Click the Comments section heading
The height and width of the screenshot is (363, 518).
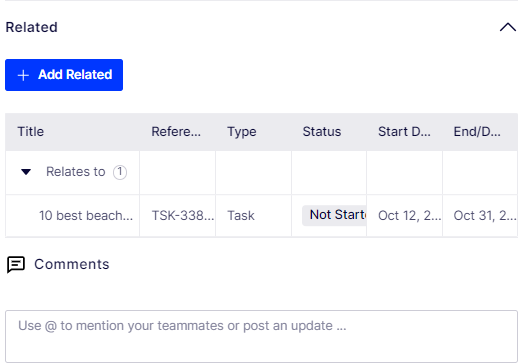tap(72, 264)
